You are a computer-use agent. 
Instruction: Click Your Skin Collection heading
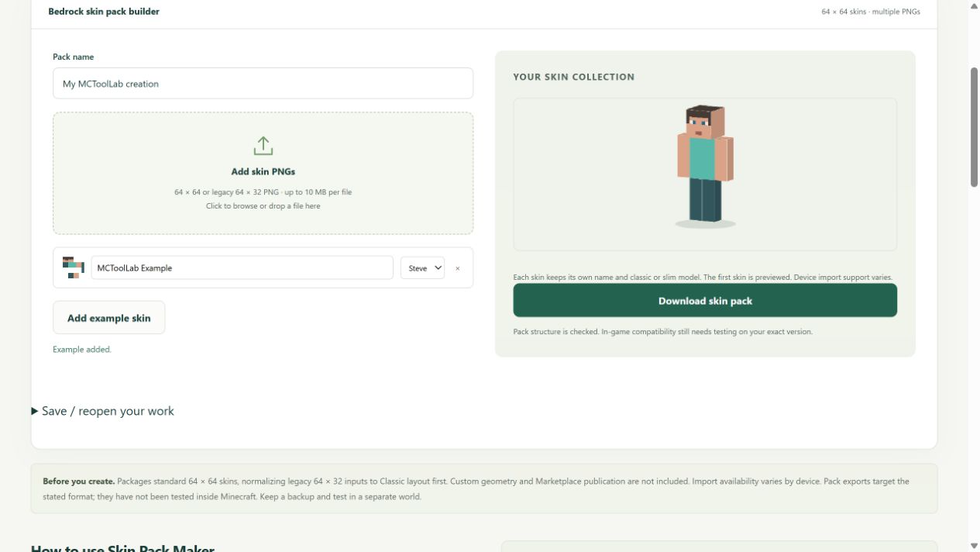pyautogui.click(x=573, y=77)
